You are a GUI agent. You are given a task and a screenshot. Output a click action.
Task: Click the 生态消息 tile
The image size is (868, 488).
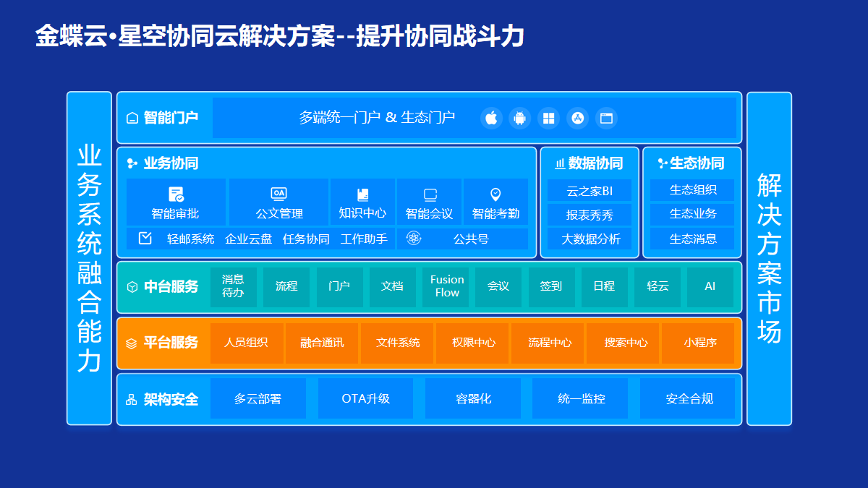tap(692, 239)
